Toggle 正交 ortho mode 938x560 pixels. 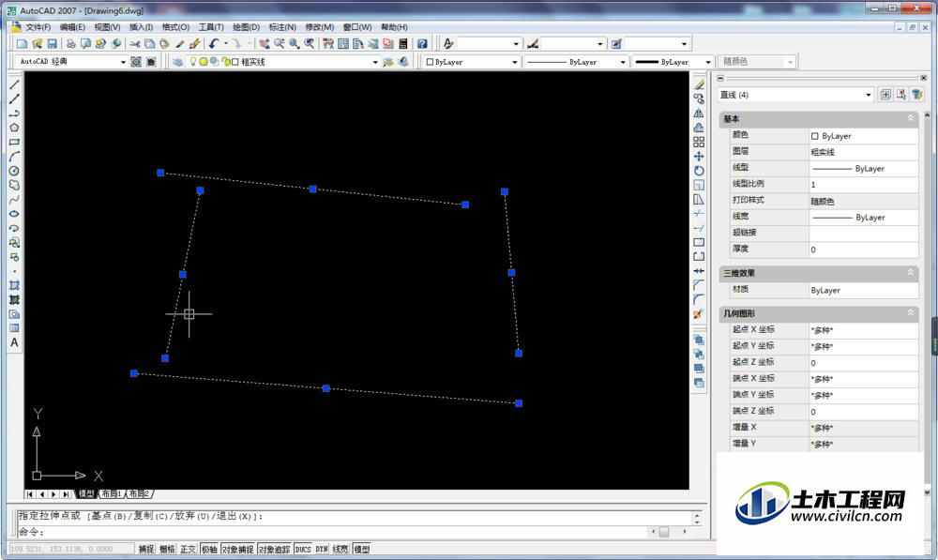pyautogui.click(x=188, y=549)
